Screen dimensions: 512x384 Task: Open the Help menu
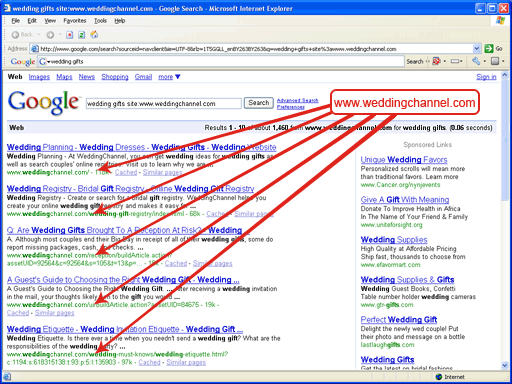[120, 21]
